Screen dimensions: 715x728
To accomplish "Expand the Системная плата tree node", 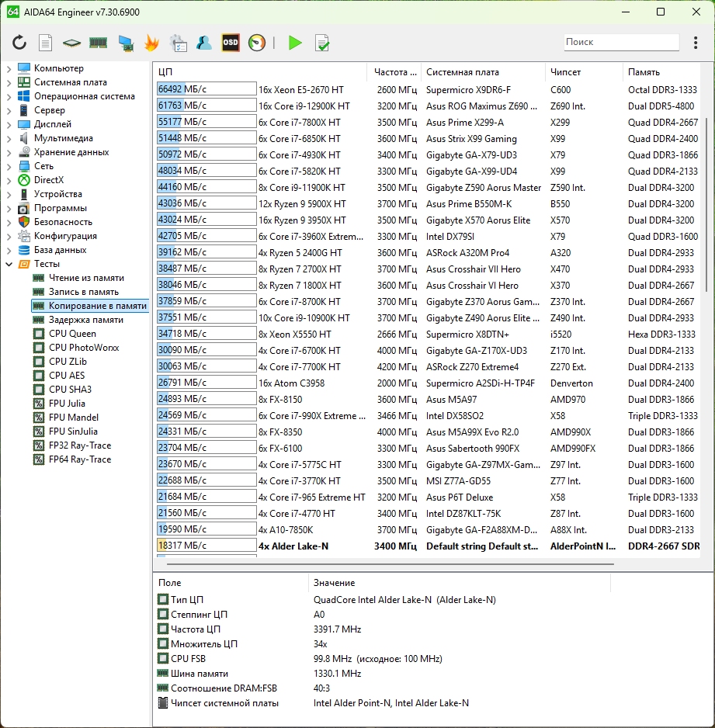I will [x=9, y=82].
